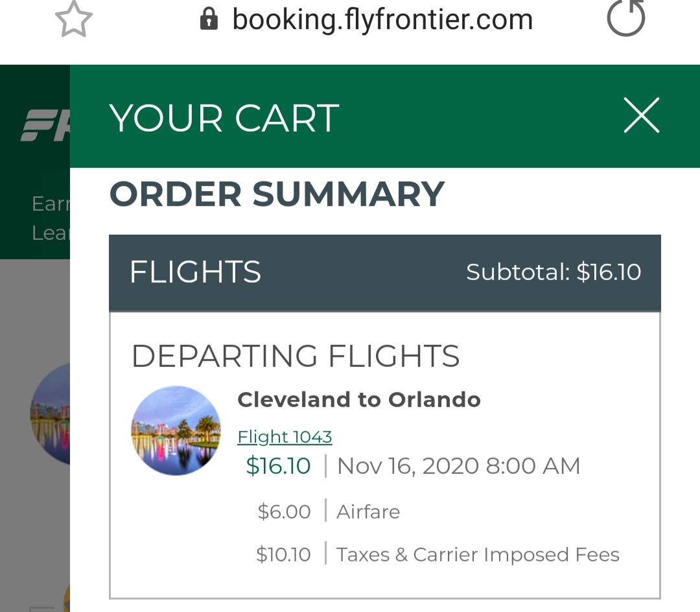
Task: Tap the Subtotal: $16.10 amount
Action: 554,272
